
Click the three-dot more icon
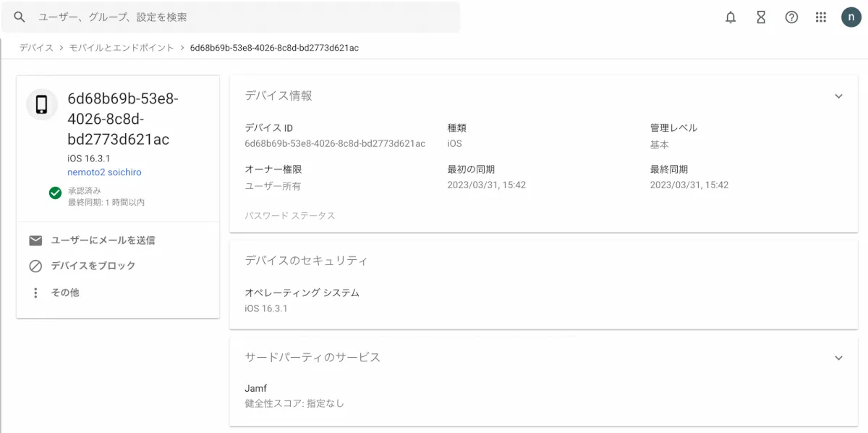[35, 293]
